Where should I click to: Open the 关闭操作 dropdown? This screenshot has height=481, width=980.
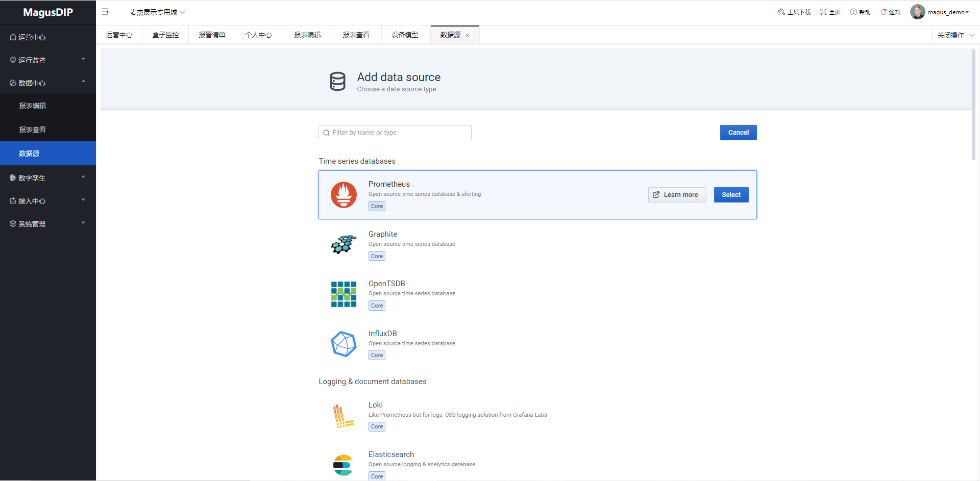(x=955, y=35)
